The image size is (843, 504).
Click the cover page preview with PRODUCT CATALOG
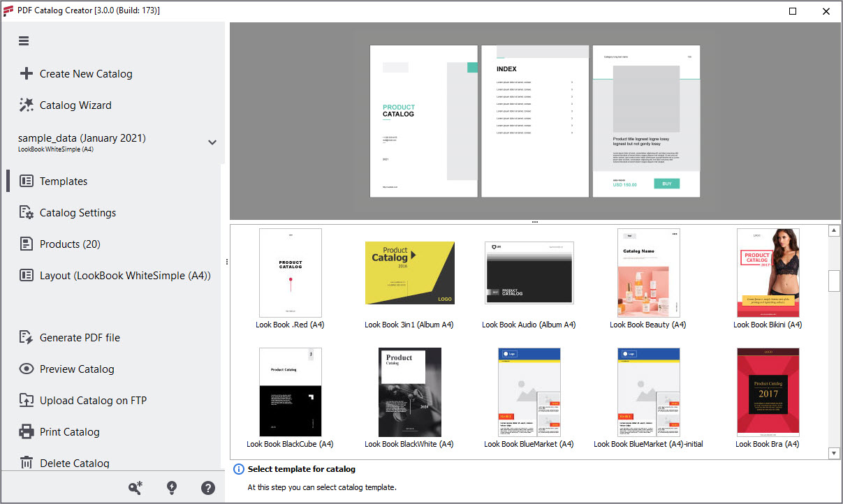point(424,121)
